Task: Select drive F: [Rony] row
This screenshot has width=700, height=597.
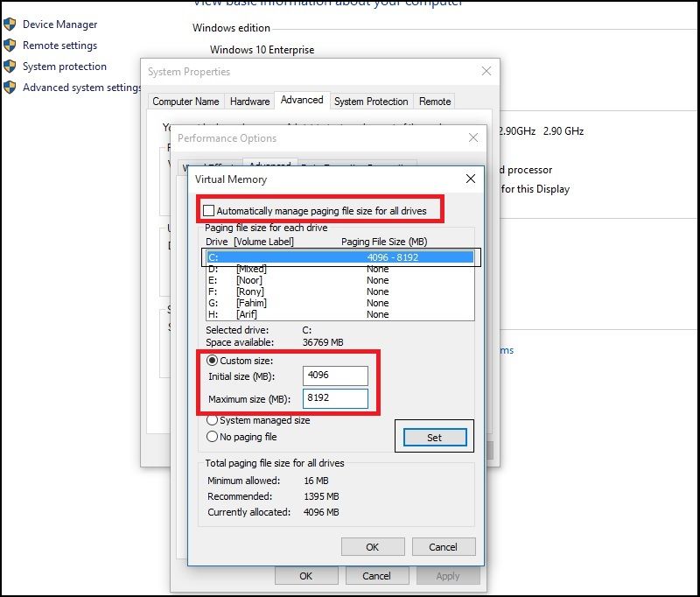Action: 340,291
